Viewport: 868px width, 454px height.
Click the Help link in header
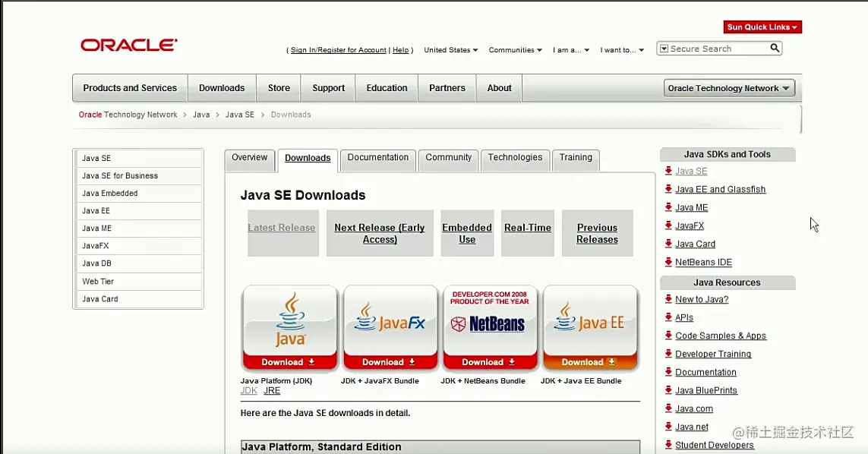[401, 50]
